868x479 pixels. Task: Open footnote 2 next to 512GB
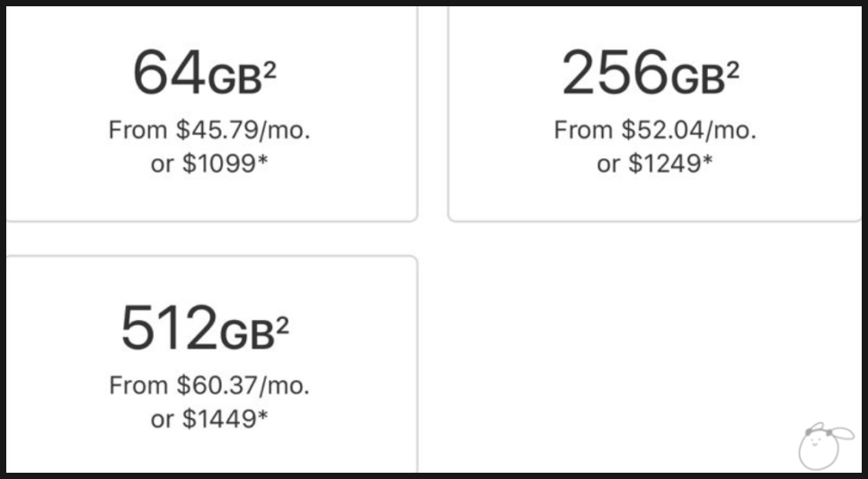point(282,327)
